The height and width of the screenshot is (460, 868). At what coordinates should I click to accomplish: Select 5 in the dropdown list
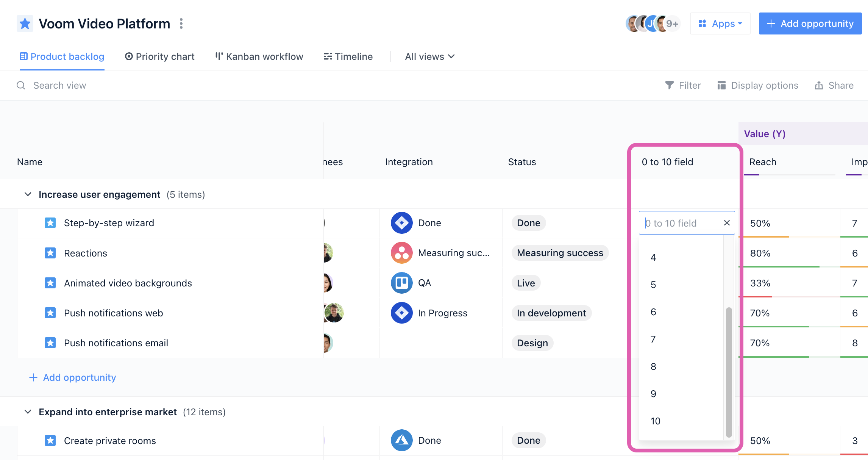pyautogui.click(x=681, y=285)
